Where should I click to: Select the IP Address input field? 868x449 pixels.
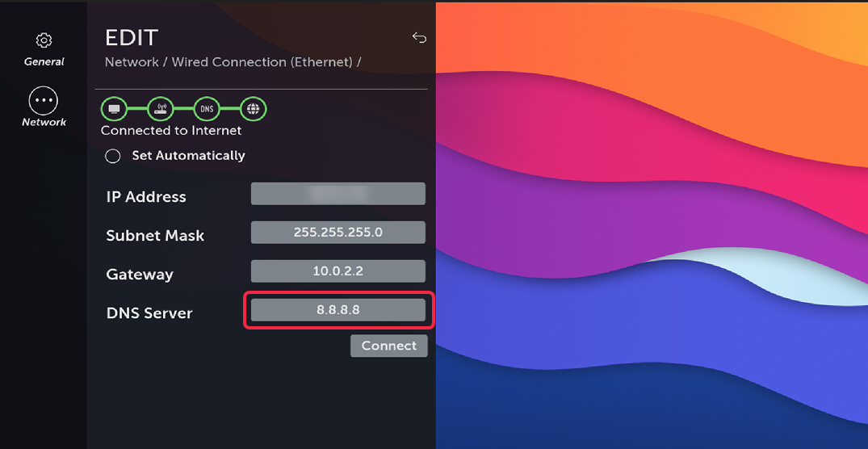[338, 194]
